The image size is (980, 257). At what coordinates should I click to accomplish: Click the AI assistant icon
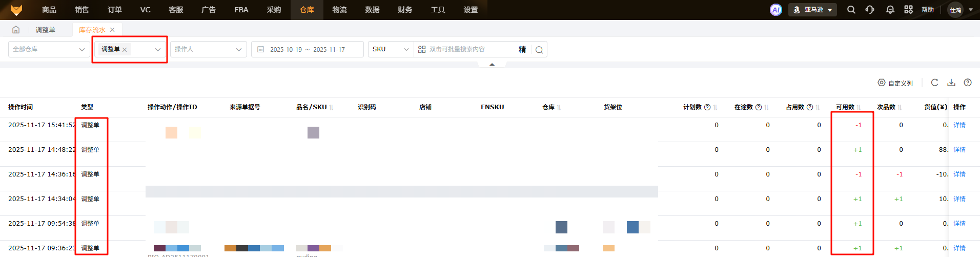775,10
